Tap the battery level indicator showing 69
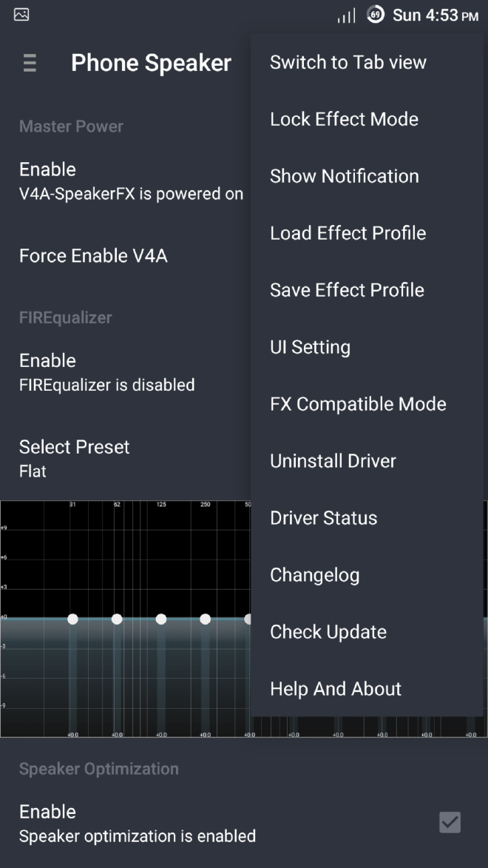This screenshot has height=868, width=488. [x=374, y=13]
